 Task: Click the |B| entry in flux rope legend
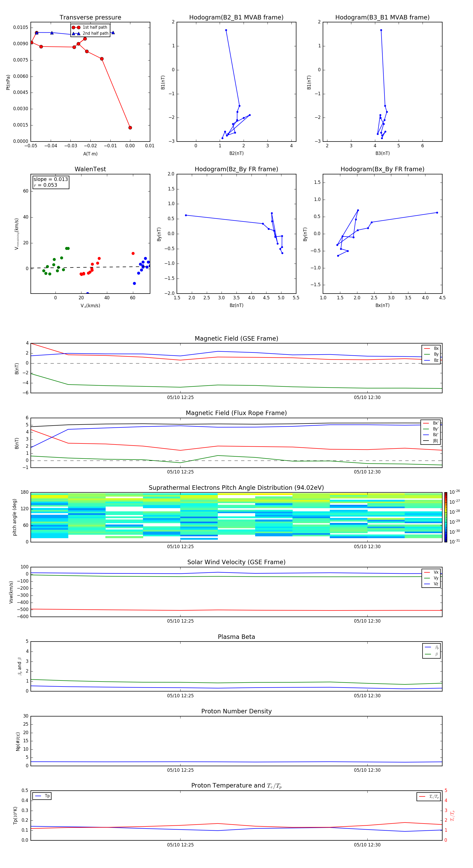[x=431, y=441]
